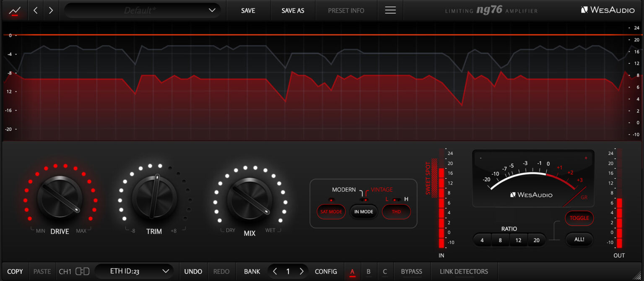The height and width of the screenshot is (281, 644).
Task: Switch to preset slot B
Action: point(369,271)
